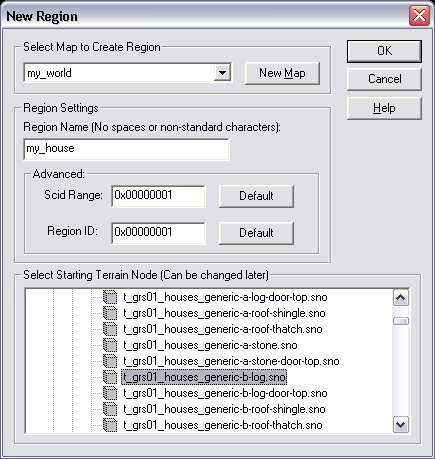Click node icon beside generic-a-stone-door-top.sno
The width and height of the screenshot is (435, 459).
(110, 361)
